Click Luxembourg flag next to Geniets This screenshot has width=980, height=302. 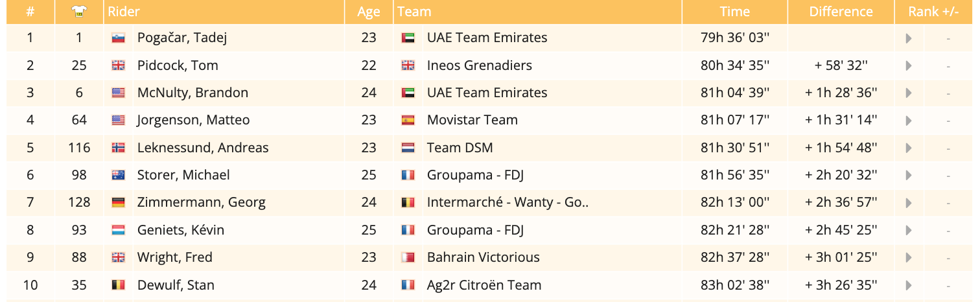pos(118,231)
